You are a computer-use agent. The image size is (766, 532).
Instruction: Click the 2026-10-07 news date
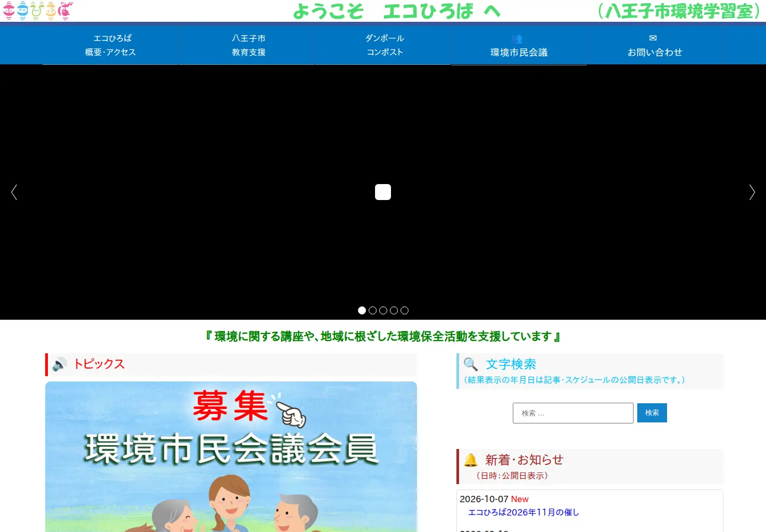click(484, 499)
